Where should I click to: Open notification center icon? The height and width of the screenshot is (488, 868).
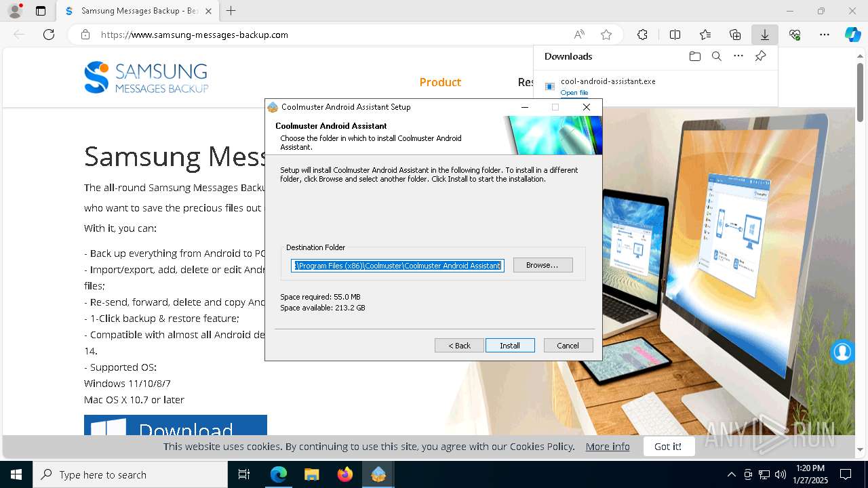click(846, 474)
